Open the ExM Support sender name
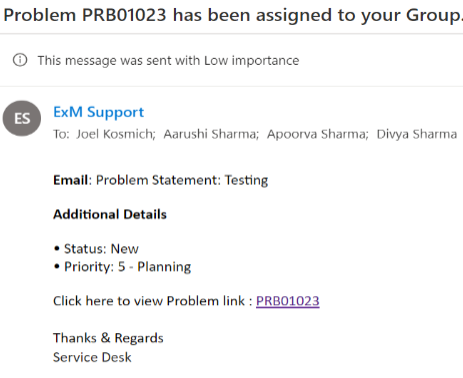The width and height of the screenshot is (463, 378). point(99,112)
